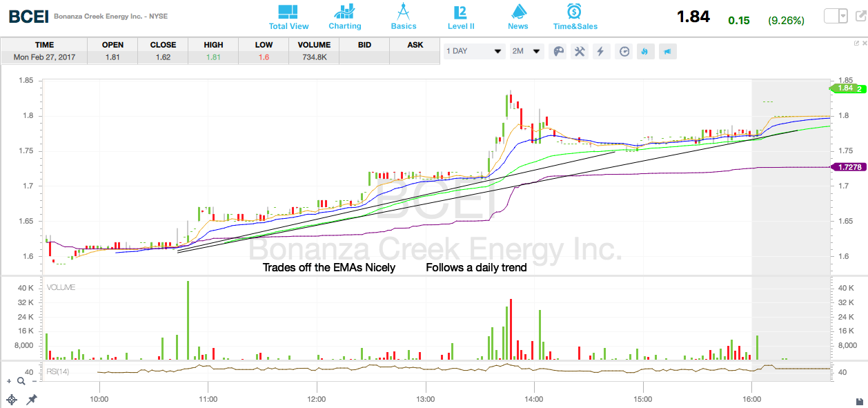This screenshot has height=408, width=868.
Task: Click the Mon Feb 27, 2017 date cell
Action: point(44,57)
